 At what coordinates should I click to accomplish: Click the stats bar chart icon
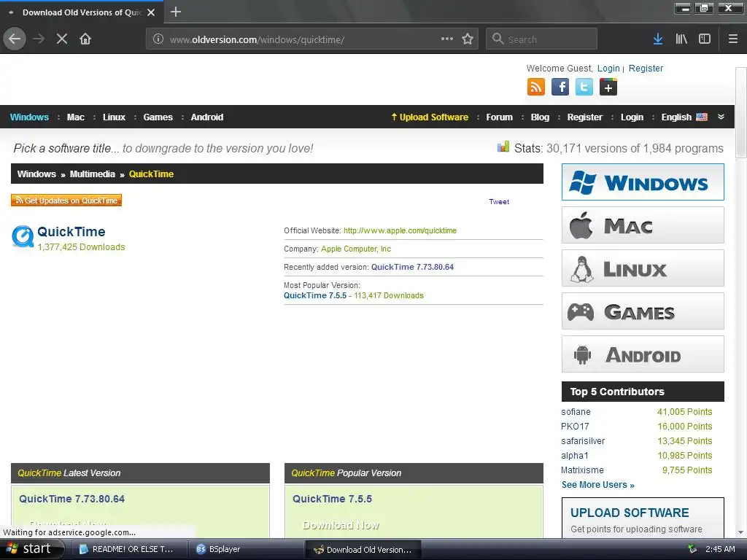tap(503, 147)
